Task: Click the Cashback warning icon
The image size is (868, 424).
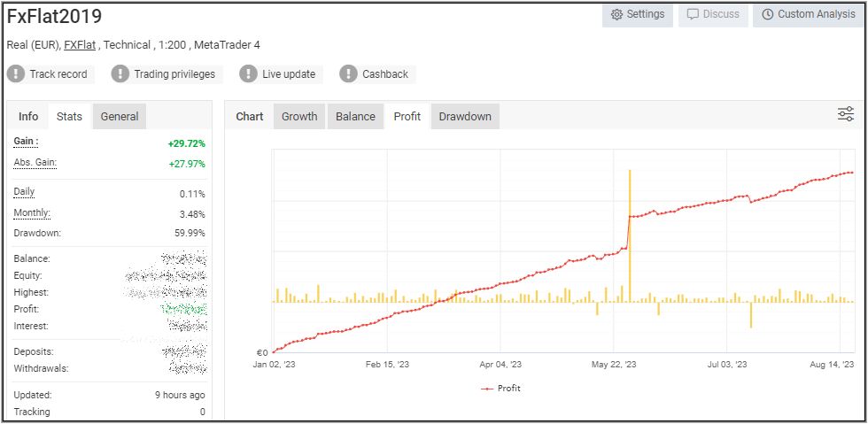Action: click(349, 74)
